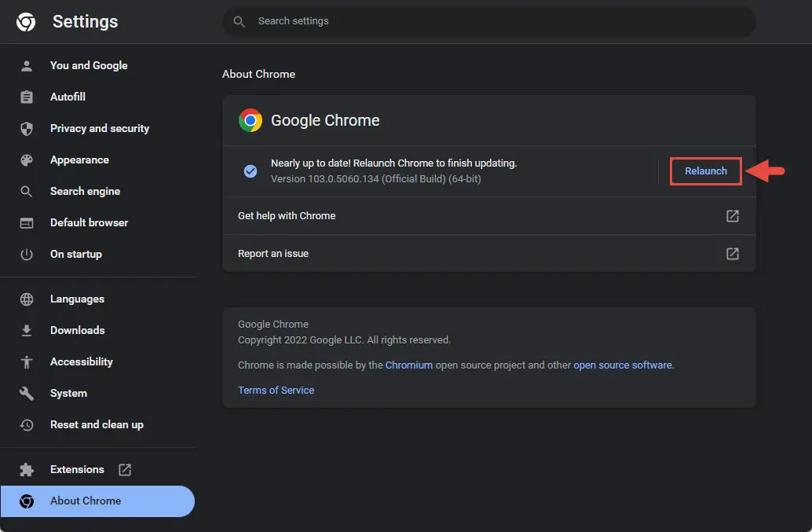
Task: Click the Autofill clipboard icon
Action: click(27, 97)
